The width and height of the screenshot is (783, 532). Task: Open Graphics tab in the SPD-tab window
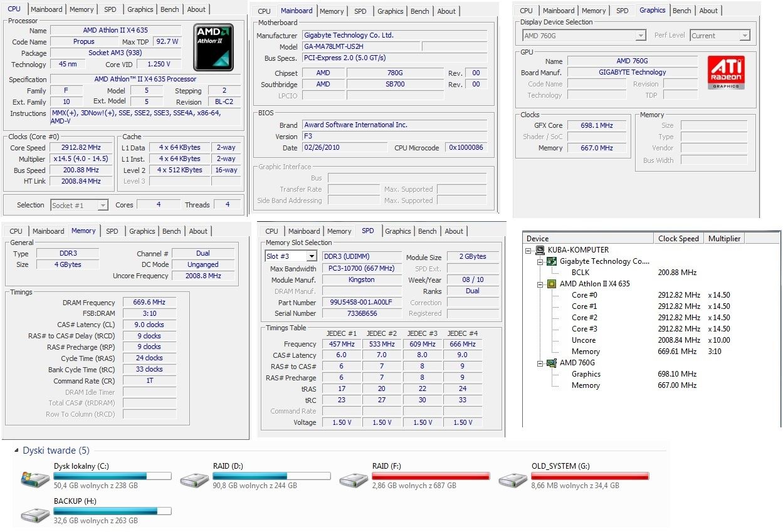[x=398, y=231]
